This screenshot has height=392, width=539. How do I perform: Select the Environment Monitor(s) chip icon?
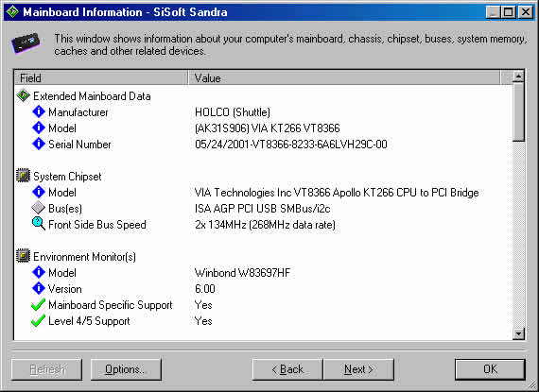[x=23, y=256]
